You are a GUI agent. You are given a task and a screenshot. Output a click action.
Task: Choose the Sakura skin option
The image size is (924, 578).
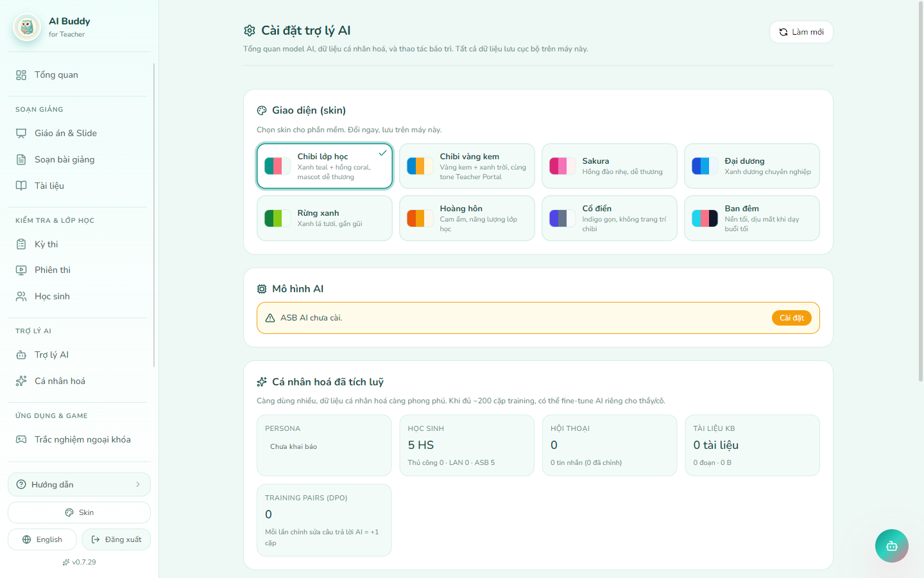click(610, 166)
